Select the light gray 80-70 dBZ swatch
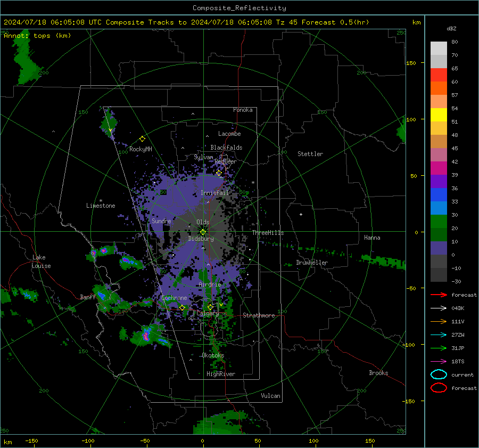The image size is (479, 448). pos(439,48)
